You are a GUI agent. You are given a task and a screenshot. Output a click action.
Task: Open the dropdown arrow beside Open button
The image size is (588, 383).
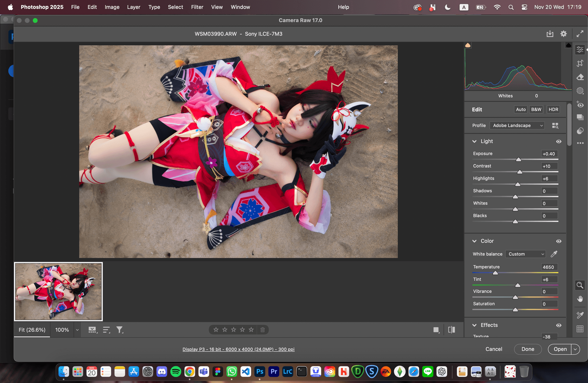click(x=575, y=349)
